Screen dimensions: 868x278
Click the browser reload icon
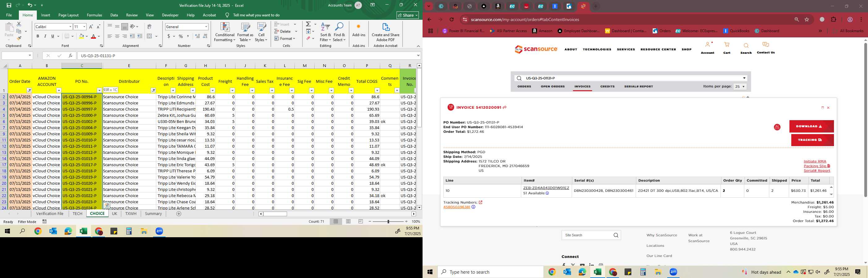pos(452,19)
